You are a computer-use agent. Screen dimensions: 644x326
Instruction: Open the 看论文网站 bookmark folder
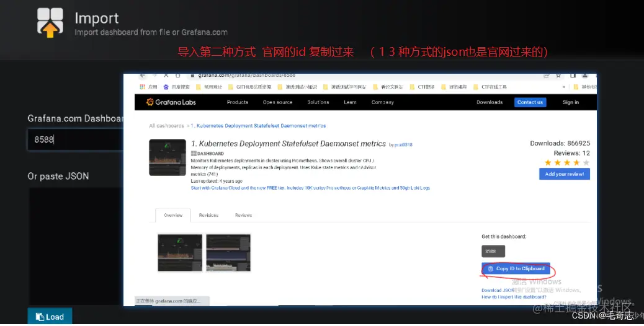[x=388, y=87]
